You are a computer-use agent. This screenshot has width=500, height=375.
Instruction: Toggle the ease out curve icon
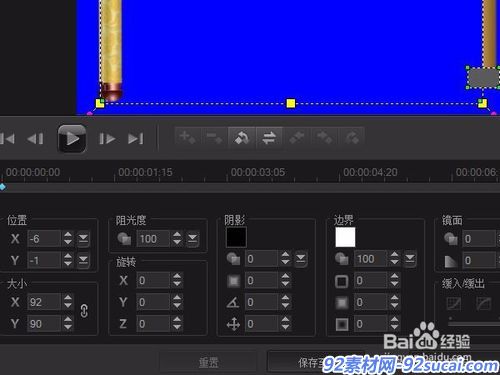coord(484,304)
